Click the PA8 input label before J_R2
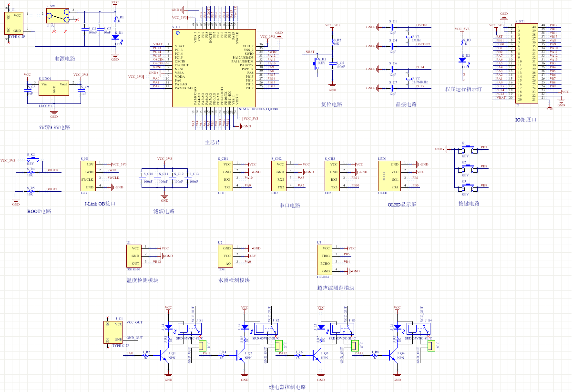 pyautogui.click(x=130, y=353)
